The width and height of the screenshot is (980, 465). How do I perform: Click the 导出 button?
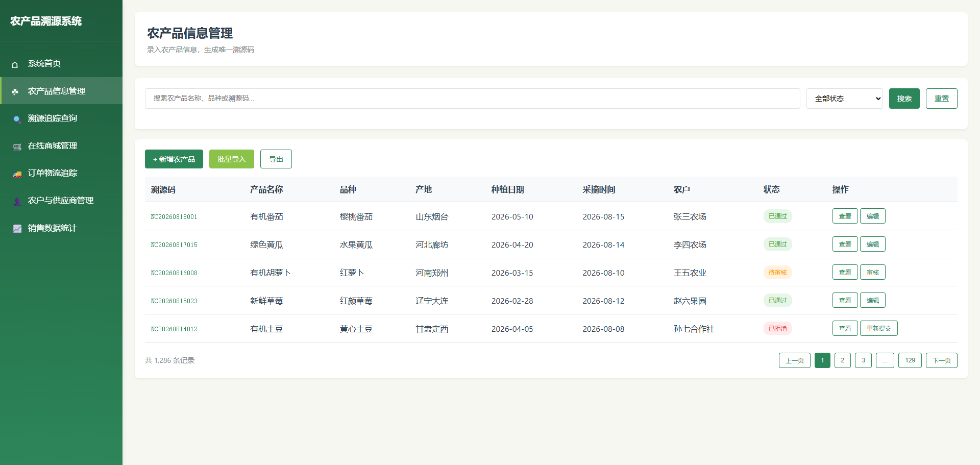point(276,159)
